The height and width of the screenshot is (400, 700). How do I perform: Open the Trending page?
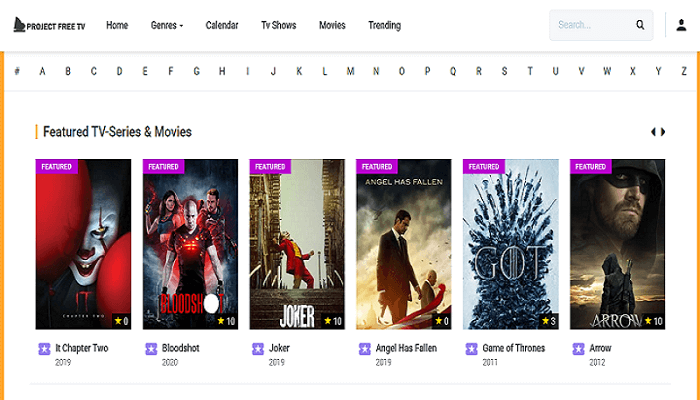384,25
